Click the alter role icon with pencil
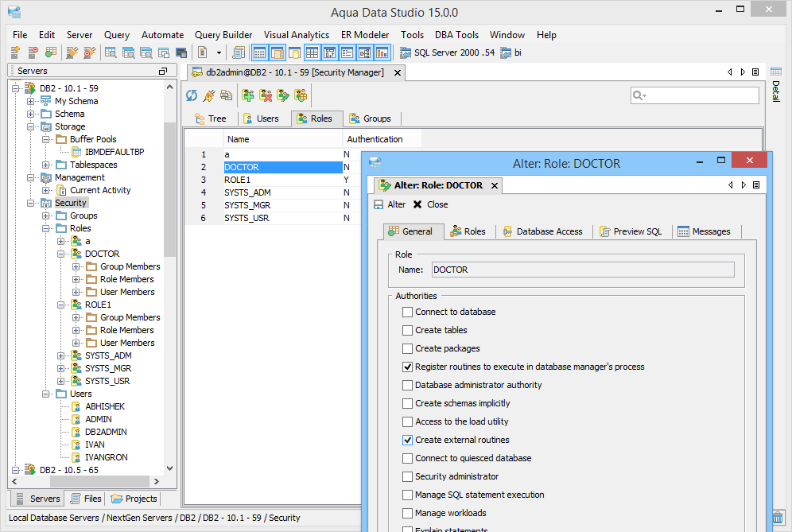 click(283, 95)
